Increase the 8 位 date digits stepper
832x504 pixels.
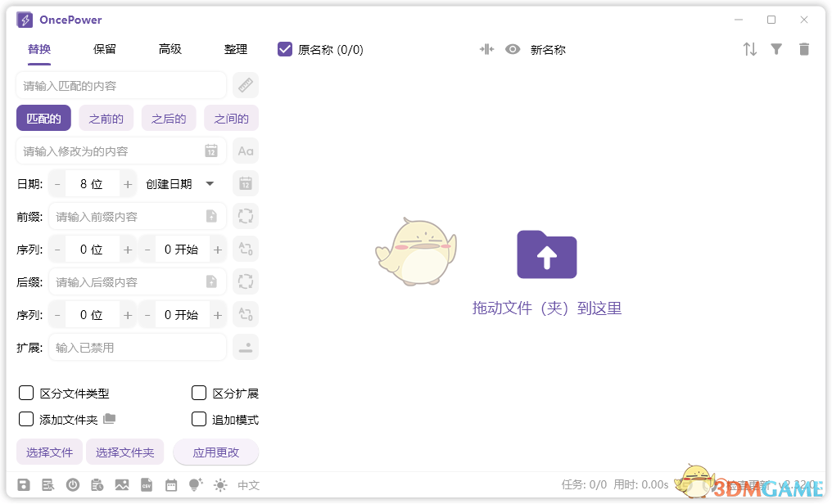(x=127, y=183)
